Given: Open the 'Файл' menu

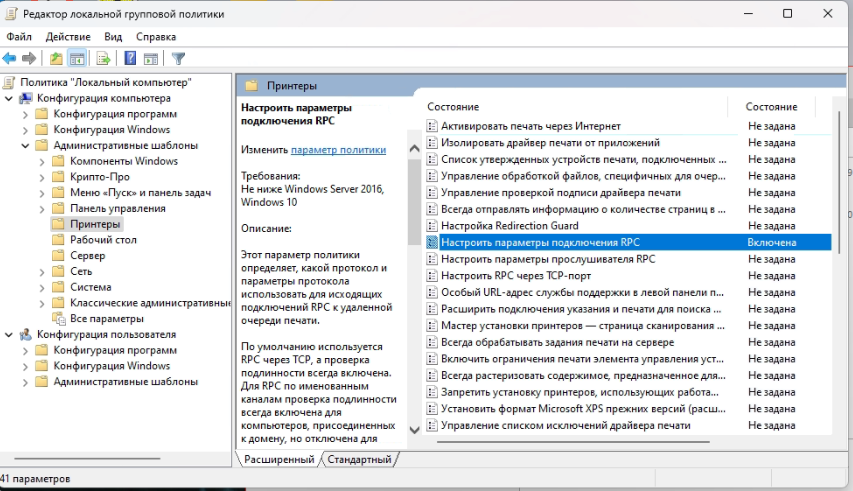Looking at the screenshot, I should (x=19, y=37).
